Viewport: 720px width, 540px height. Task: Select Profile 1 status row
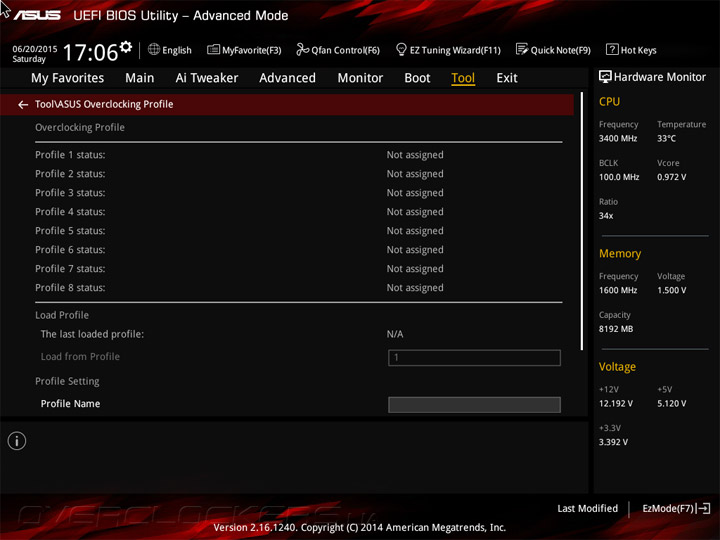[x=298, y=155]
